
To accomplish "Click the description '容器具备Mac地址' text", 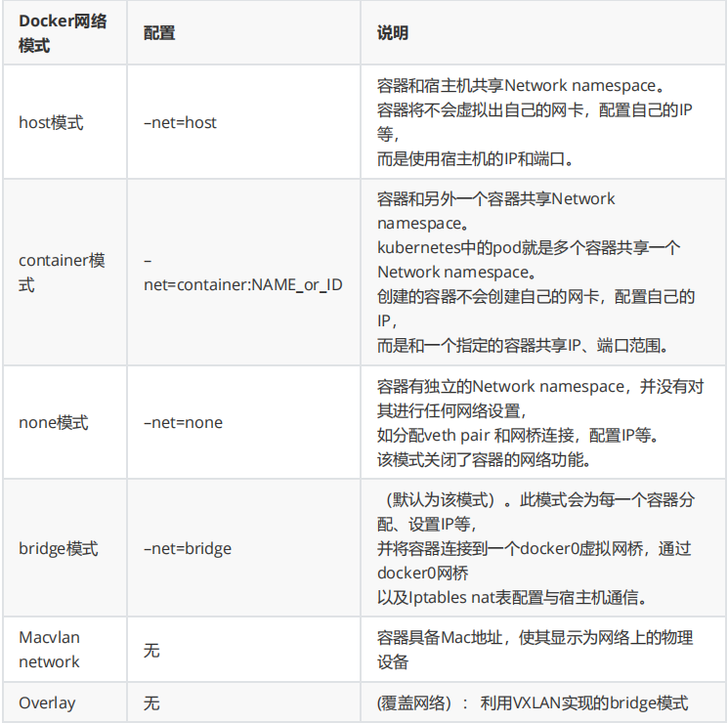I will [x=535, y=650].
